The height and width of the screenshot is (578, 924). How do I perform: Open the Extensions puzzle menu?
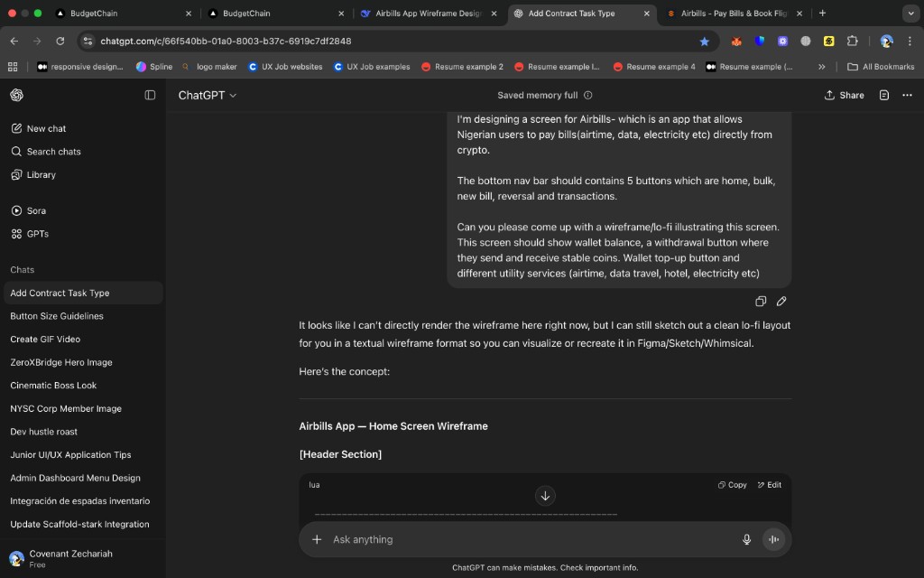852,42
